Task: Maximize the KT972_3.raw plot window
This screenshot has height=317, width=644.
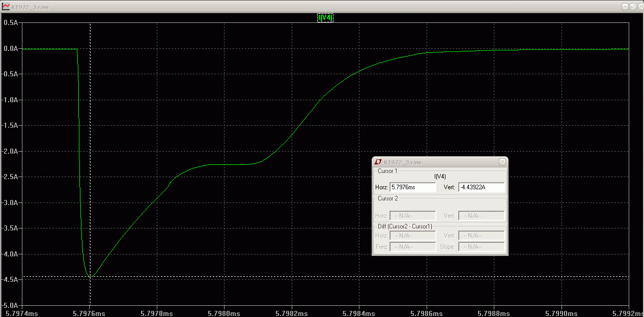Action: click(632, 6)
